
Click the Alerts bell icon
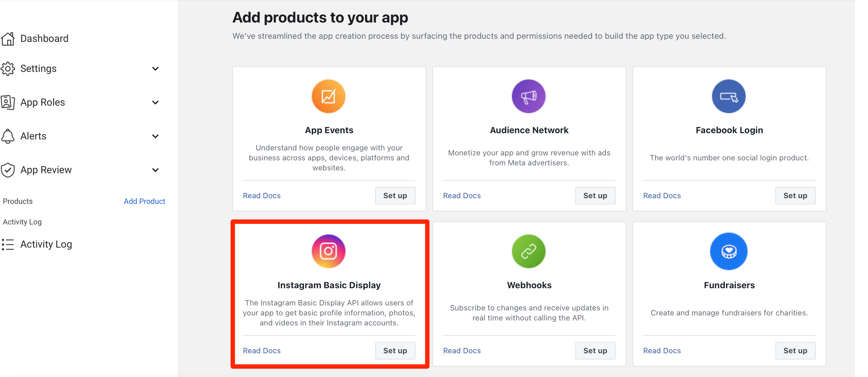coord(8,136)
